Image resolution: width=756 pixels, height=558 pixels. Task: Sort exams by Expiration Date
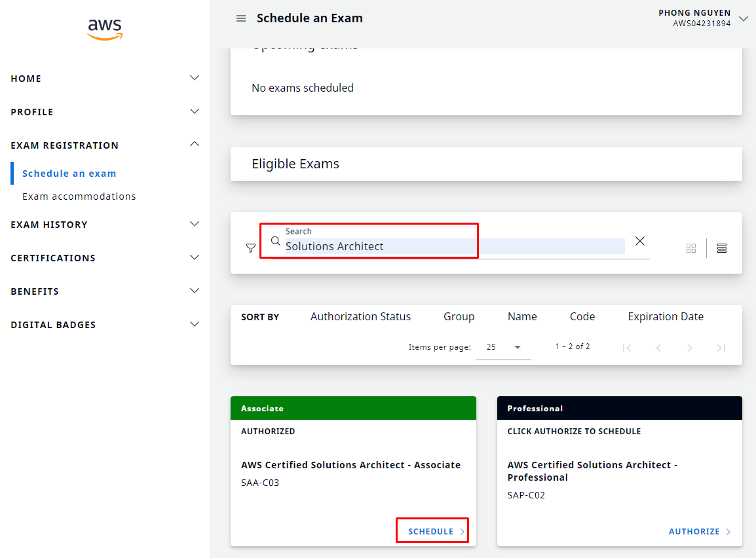click(x=666, y=317)
